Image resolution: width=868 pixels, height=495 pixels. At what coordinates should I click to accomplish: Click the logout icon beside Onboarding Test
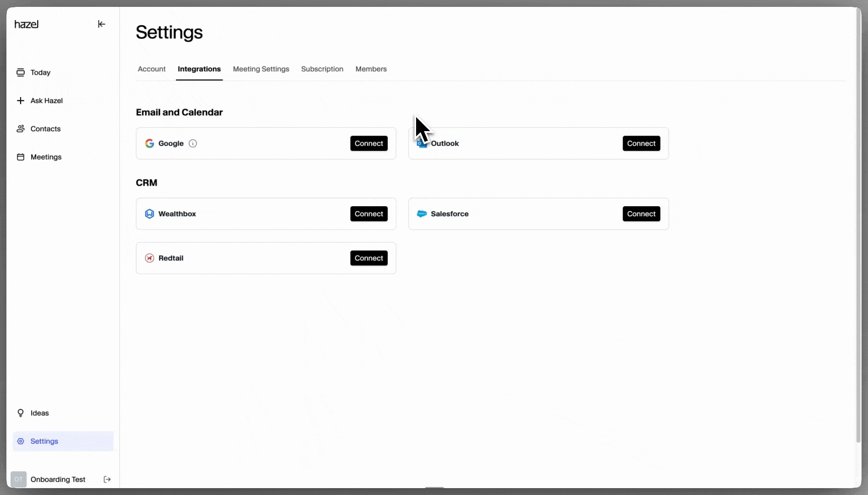(x=107, y=479)
